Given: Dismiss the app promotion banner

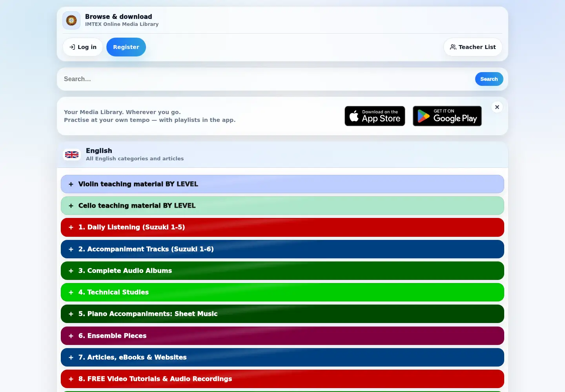Looking at the screenshot, I should click(x=497, y=107).
